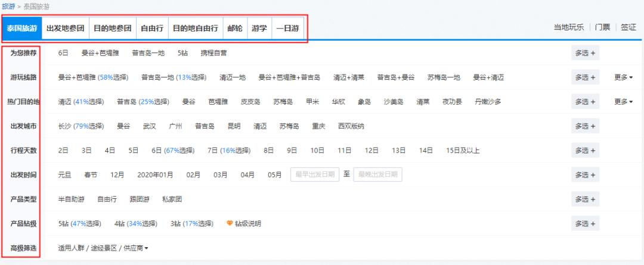Image resolution: width=644 pixels, height=265 pixels.
Task: Select route 清迈一地
Action: coord(233,77)
